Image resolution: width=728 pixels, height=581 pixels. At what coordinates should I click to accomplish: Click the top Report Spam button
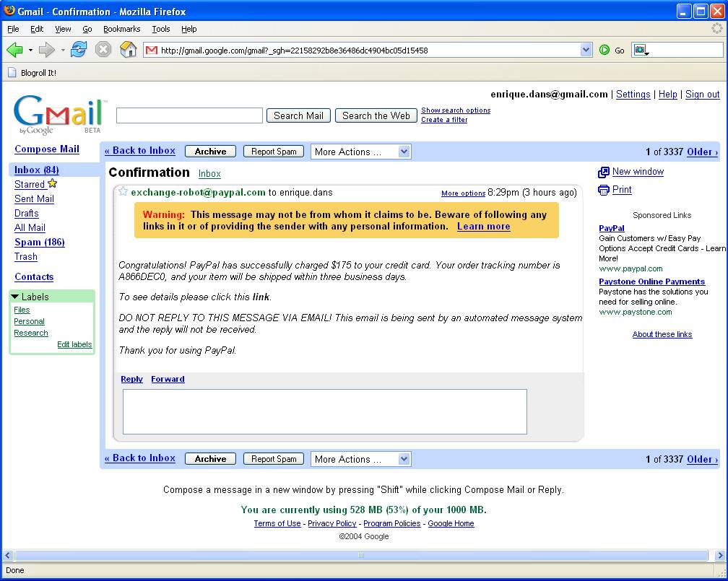(274, 152)
